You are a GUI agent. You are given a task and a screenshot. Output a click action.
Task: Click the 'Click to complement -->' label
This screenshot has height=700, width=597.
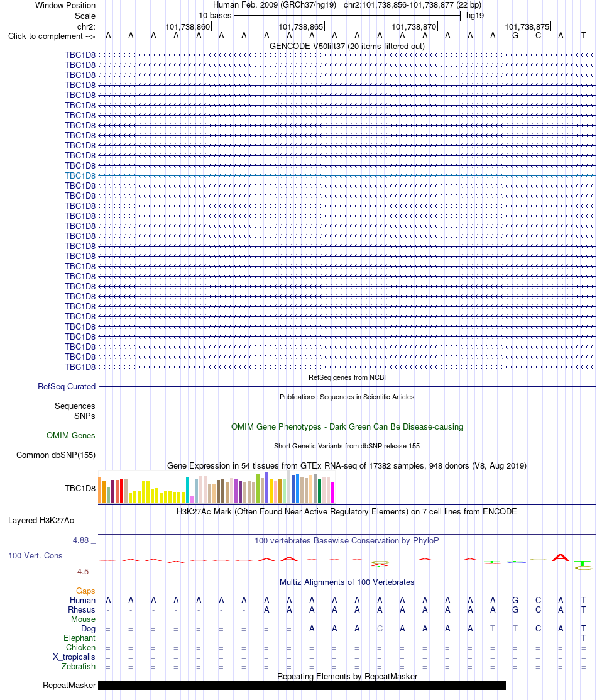[52, 36]
